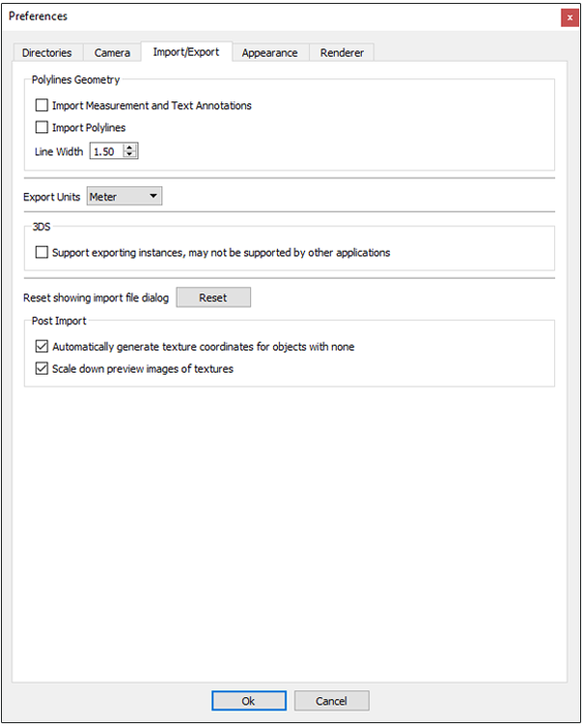Switch to the Directories tab
Image resolution: width=584 pixels, height=728 pixels.
tap(47, 53)
